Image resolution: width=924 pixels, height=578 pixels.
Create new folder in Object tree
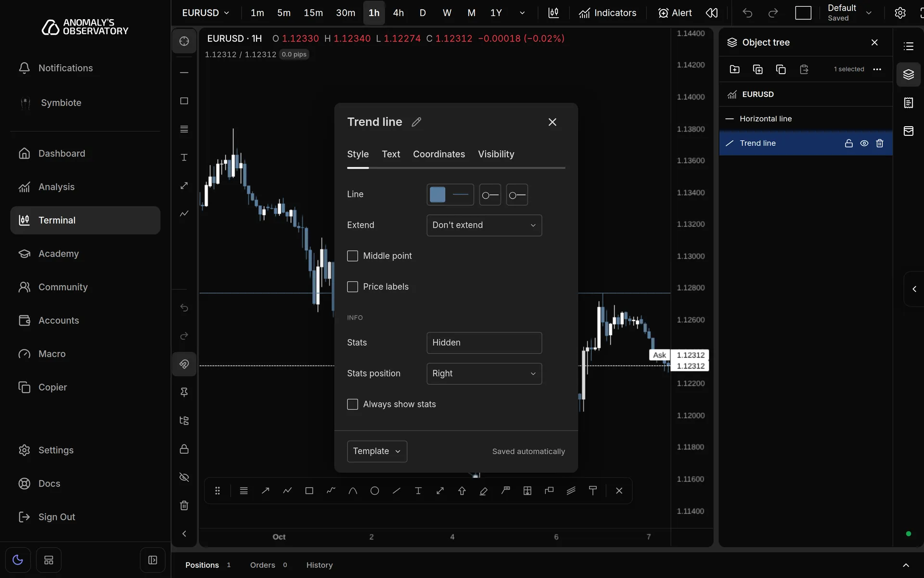734,69
